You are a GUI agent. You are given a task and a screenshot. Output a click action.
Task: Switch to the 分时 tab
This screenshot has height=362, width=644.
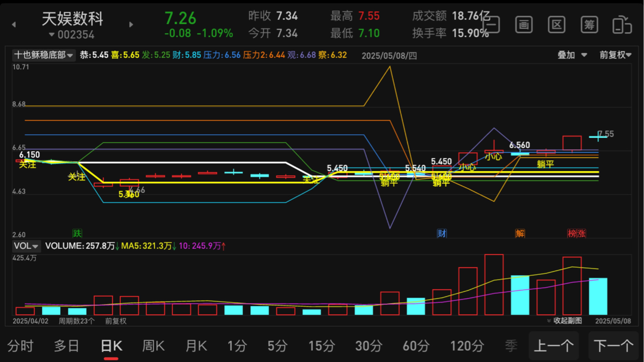20,346
